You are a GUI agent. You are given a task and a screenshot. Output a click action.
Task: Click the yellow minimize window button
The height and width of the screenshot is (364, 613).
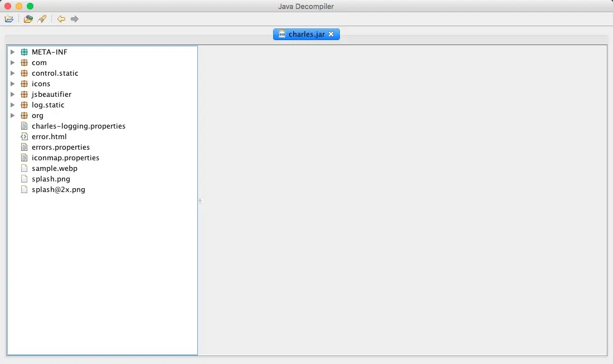19,6
